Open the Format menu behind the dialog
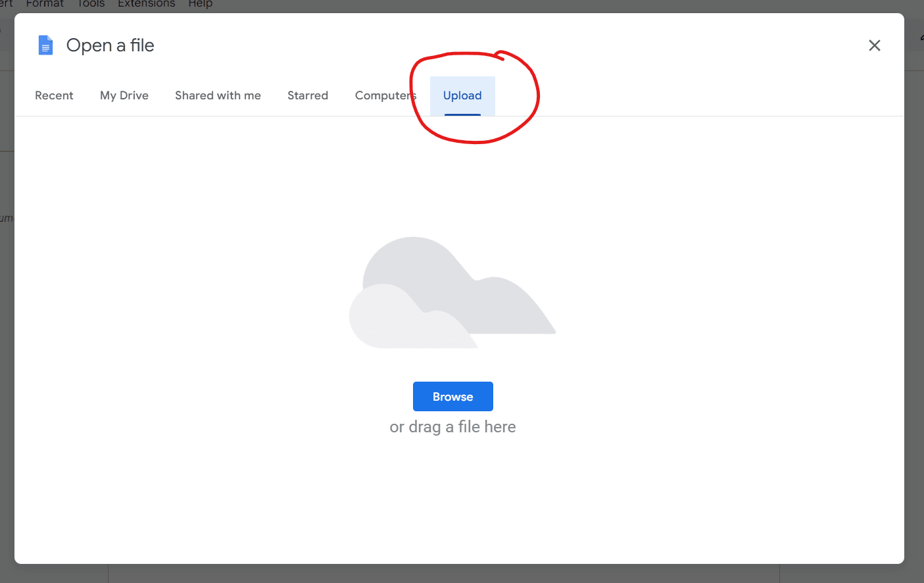The width and height of the screenshot is (924, 583). click(45, 3)
